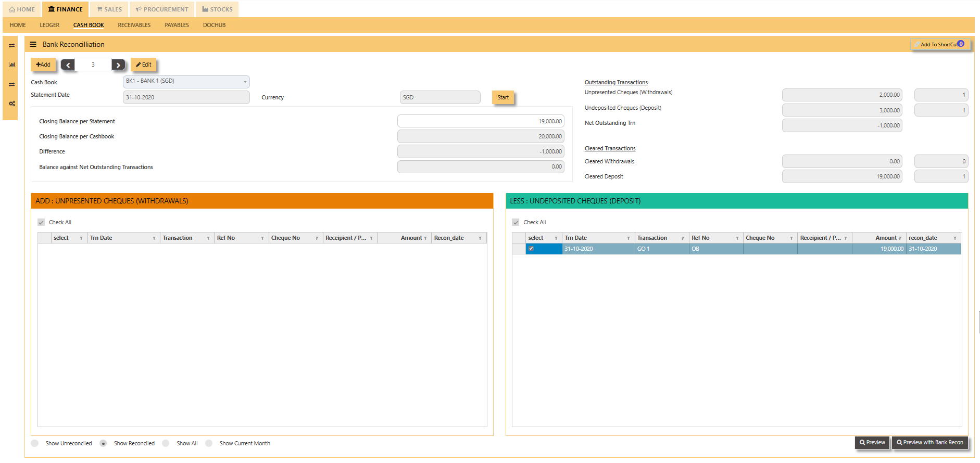Viewport: 980px width, 463px height.
Task: Toggle Check All for unpresented cheques
Action: click(x=41, y=222)
